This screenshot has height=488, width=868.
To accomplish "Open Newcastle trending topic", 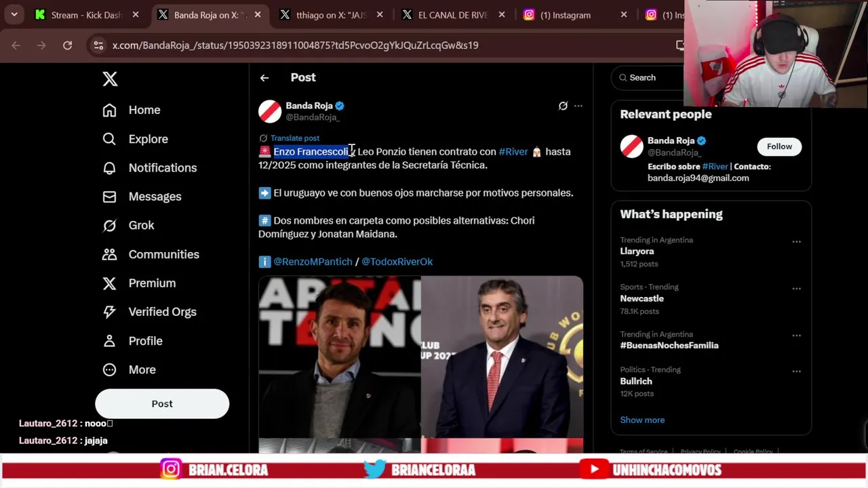I will [642, 299].
